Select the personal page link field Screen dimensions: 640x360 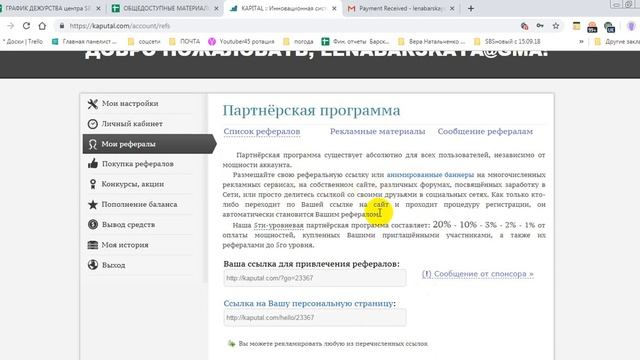point(315,318)
